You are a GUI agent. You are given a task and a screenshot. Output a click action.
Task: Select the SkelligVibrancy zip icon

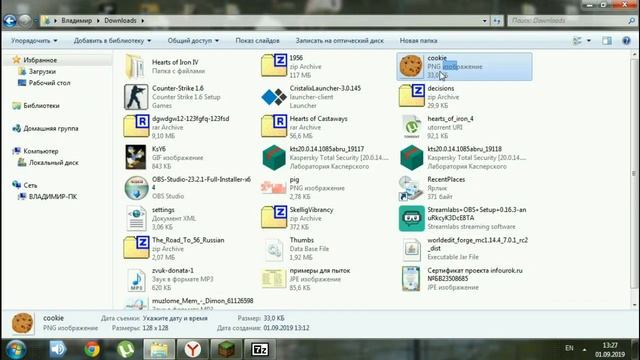tap(274, 218)
